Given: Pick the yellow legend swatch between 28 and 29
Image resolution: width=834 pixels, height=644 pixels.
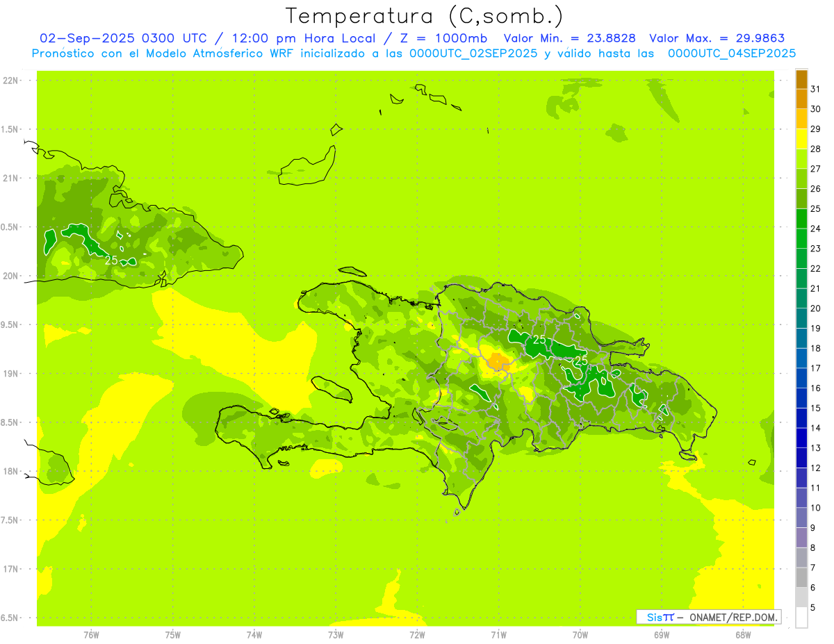Looking at the screenshot, I should point(801,139).
